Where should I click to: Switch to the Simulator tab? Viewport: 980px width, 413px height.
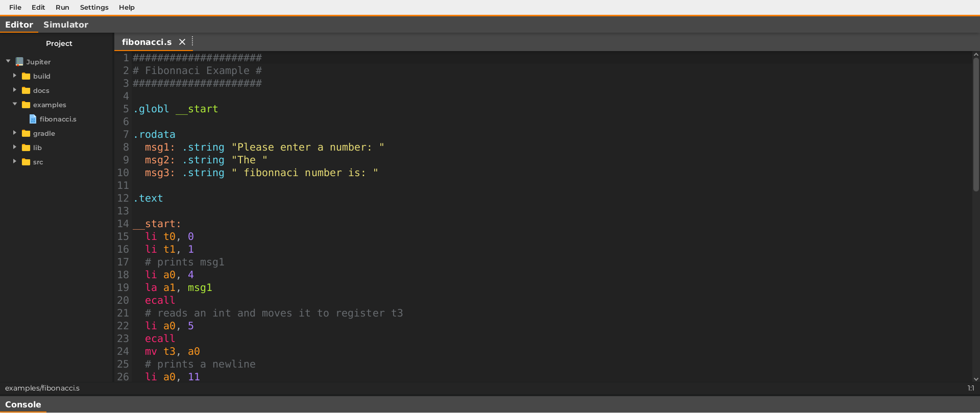point(66,25)
